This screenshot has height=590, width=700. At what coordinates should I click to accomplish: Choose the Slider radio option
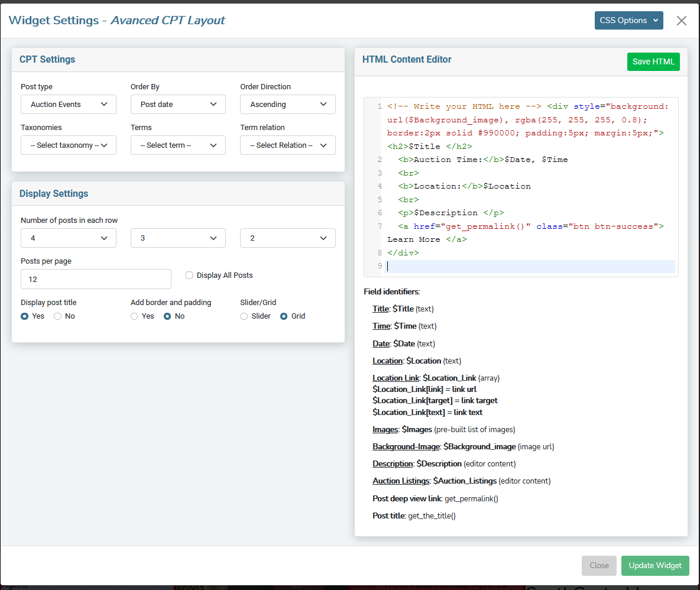(x=244, y=316)
